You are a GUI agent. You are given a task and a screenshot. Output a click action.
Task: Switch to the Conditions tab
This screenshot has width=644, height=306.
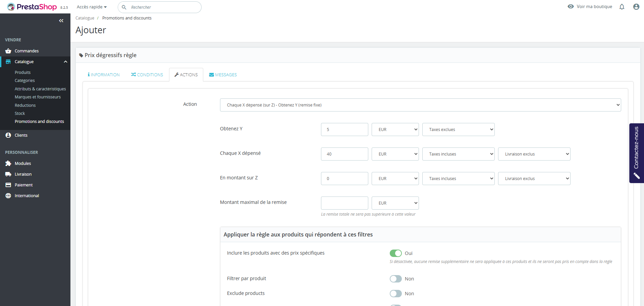coord(147,75)
